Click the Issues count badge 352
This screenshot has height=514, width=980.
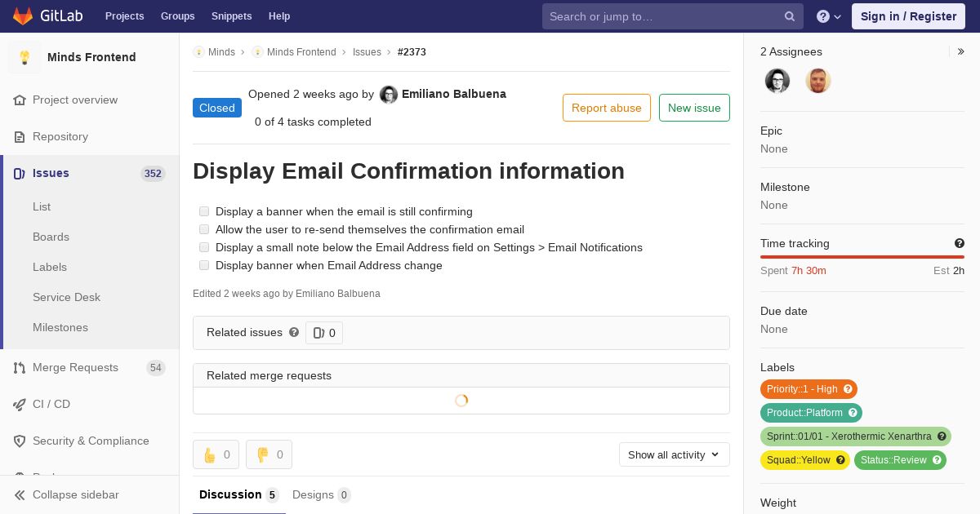point(153,173)
